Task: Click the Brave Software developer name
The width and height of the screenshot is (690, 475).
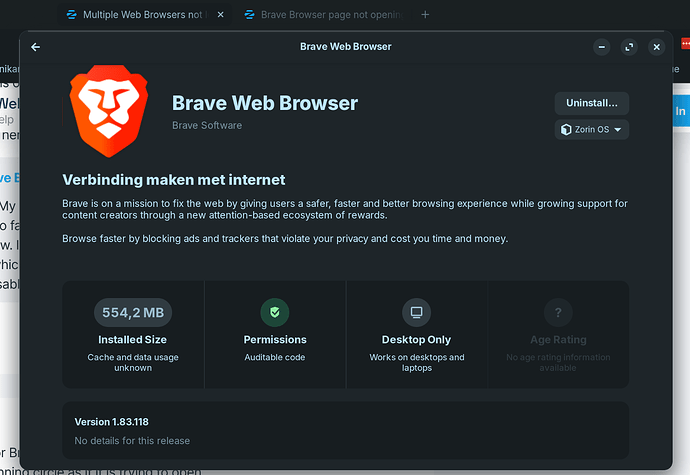Action: point(207,126)
